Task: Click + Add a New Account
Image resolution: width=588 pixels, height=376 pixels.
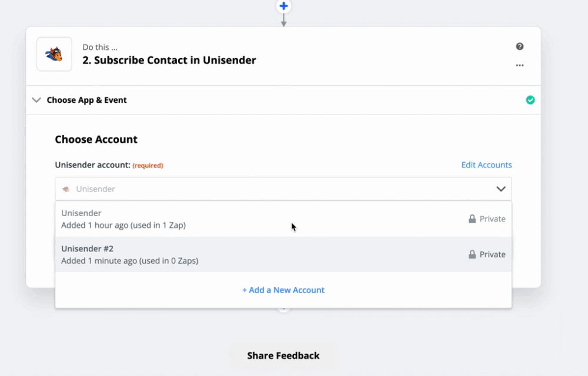Action: click(283, 290)
